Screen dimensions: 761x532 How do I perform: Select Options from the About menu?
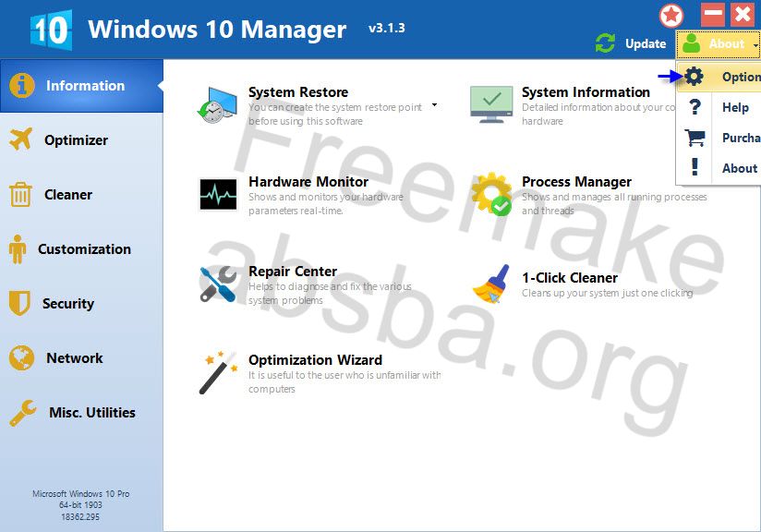coord(719,77)
